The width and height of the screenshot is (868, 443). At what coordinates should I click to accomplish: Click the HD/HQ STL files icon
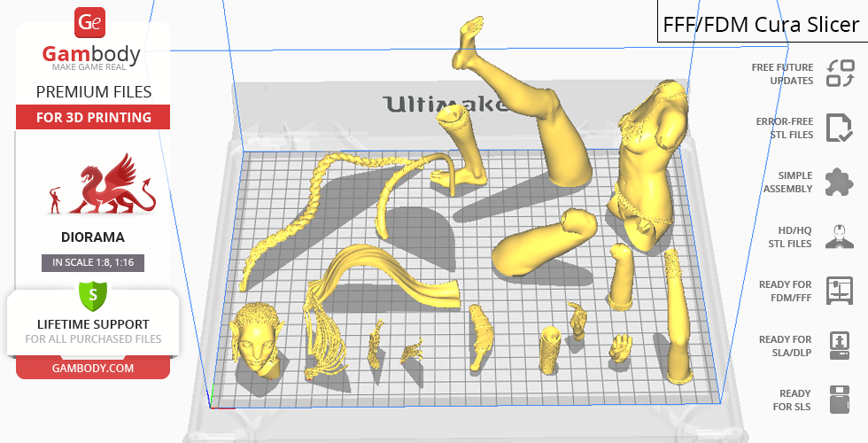coord(838,237)
